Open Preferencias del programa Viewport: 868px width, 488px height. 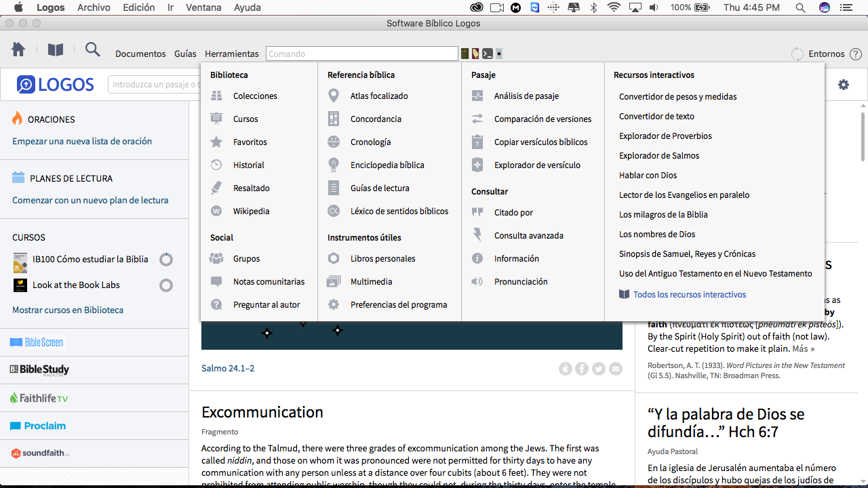click(x=399, y=305)
